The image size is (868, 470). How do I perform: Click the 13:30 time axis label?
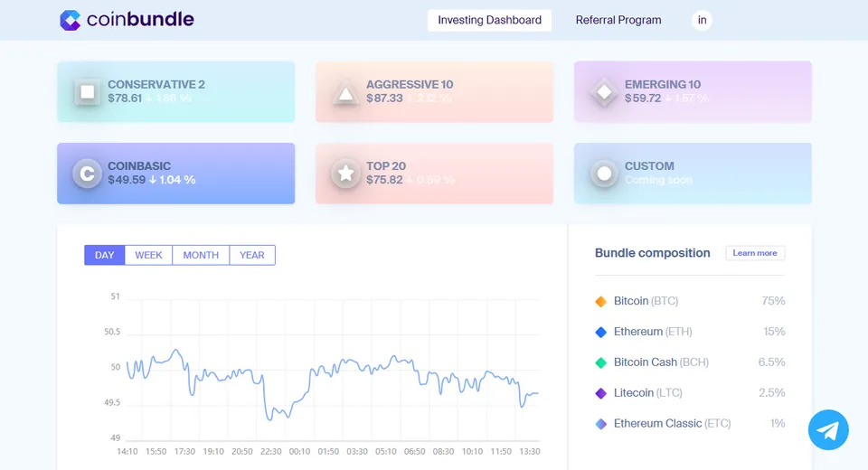[x=530, y=452]
